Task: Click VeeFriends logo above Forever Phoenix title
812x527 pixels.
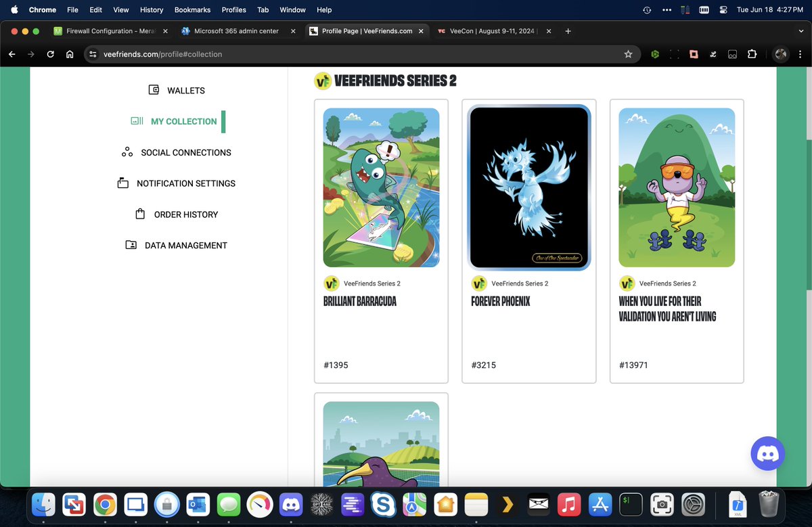Action: coord(479,283)
